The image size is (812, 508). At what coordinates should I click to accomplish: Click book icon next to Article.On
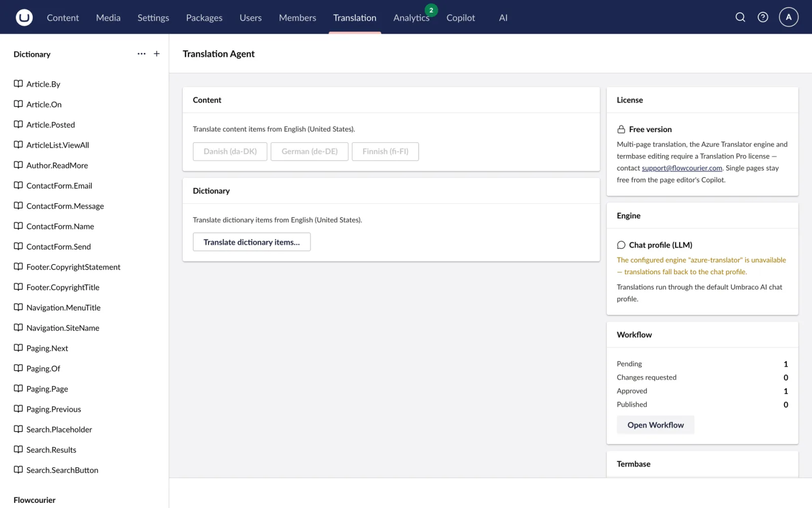pos(18,104)
